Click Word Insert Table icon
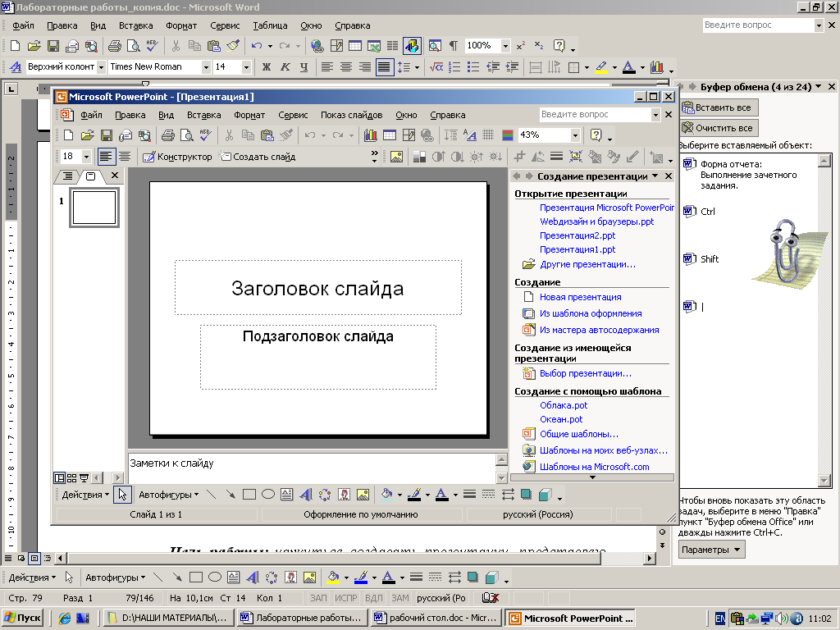Image resolution: width=840 pixels, height=630 pixels. (x=354, y=46)
